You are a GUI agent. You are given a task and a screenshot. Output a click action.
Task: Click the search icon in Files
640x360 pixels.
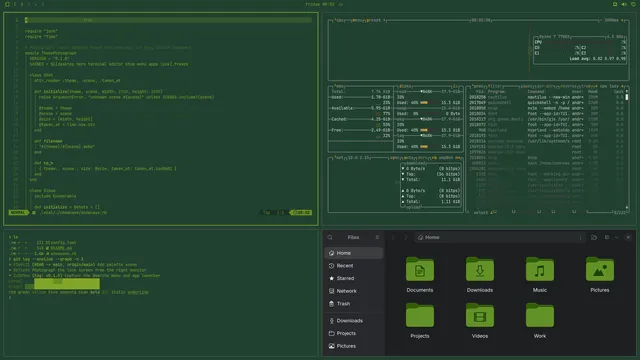coord(330,237)
